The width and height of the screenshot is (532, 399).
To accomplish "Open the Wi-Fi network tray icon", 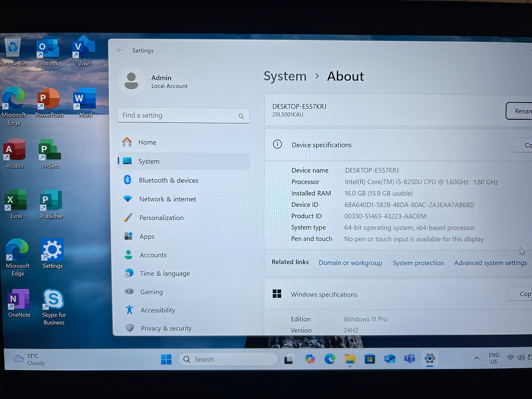I will [510, 358].
